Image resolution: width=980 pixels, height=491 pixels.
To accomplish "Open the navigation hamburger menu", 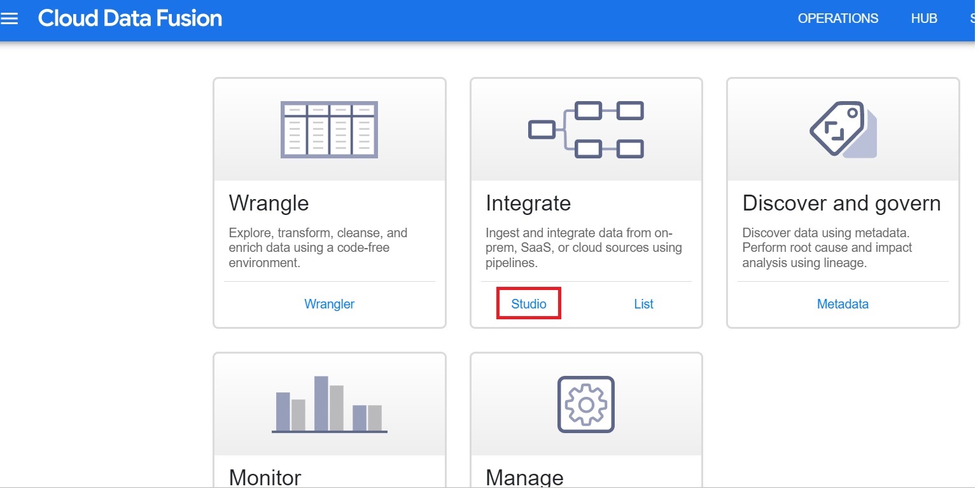I will [10, 18].
